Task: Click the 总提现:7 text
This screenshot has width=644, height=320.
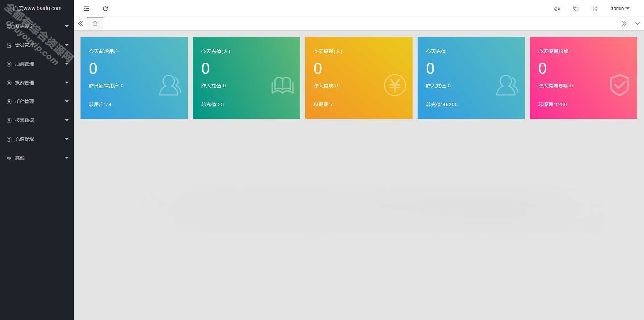Action: coord(323,104)
